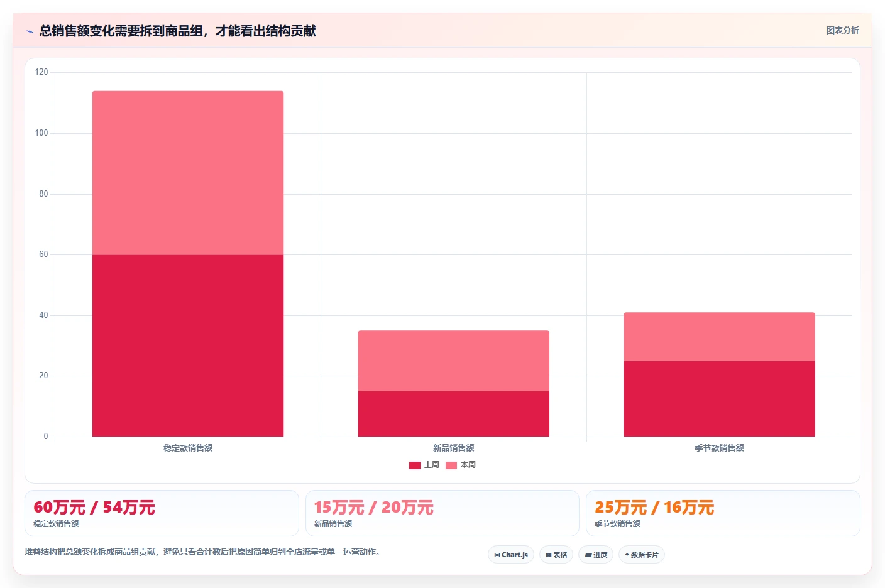Click the y-axis label 20
This screenshot has height=588, width=885.
tap(43, 376)
